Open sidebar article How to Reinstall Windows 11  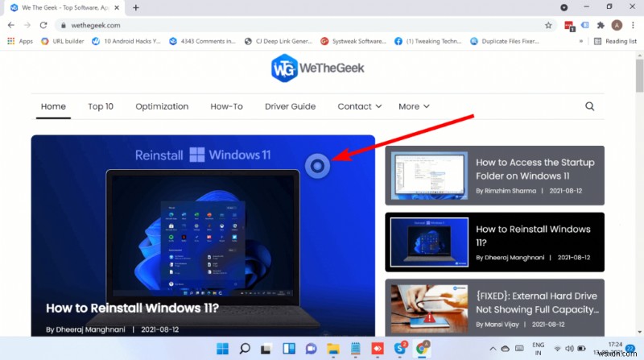pos(533,235)
